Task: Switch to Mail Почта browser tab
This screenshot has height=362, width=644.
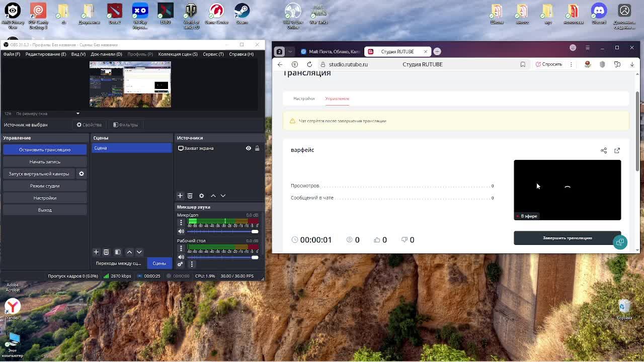Action: click(x=331, y=51)
